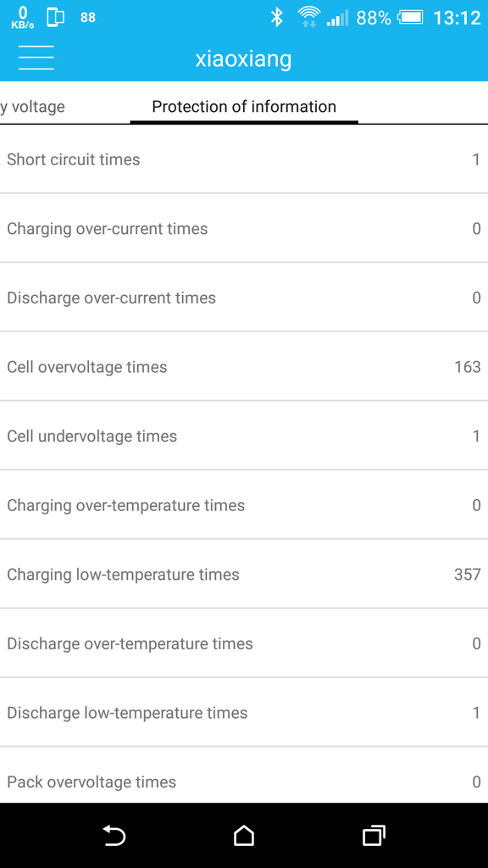Viewport: 488px width, 868px height.
Task: Tap the Android home button
Action: pyautogui.click(x=243, y=835)
